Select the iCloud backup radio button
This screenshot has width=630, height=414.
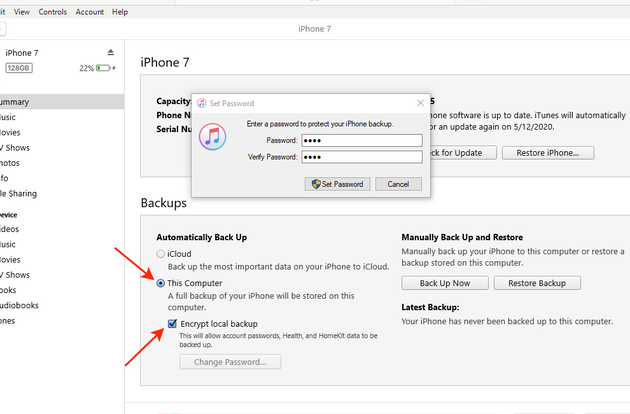coord(159,254)
